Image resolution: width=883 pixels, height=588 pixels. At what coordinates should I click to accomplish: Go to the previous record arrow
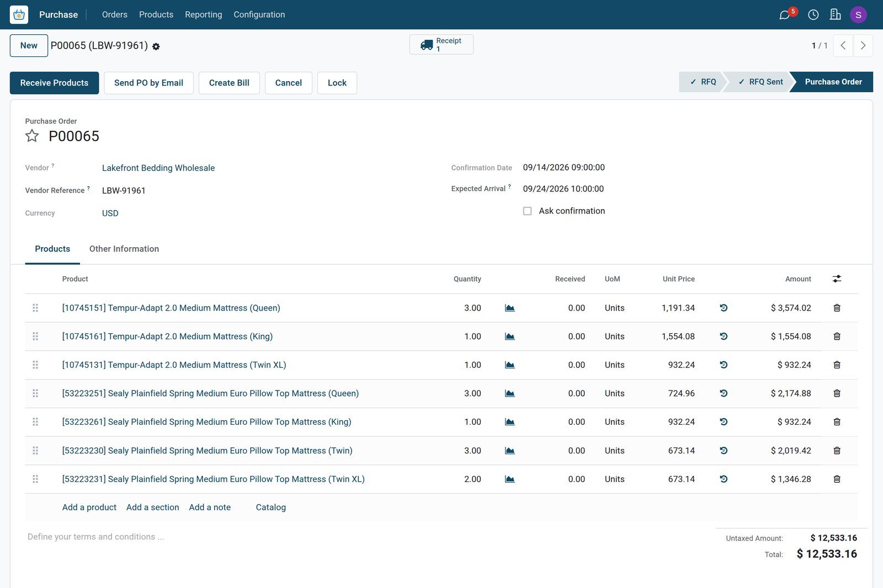(843, 46)
